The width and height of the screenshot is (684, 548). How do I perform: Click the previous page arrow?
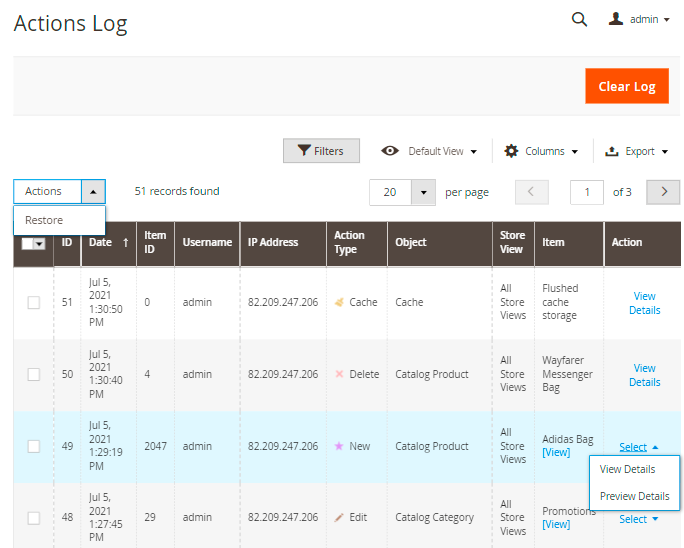[532, 192]
